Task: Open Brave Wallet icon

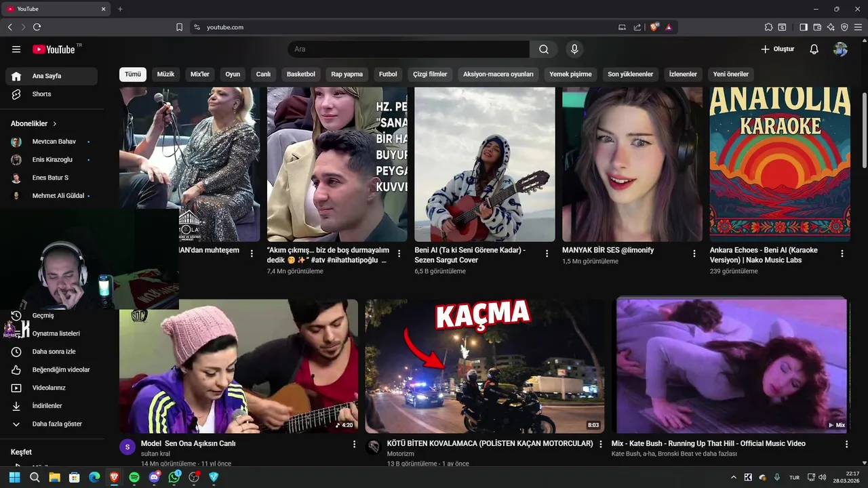Action: [817, 27]
